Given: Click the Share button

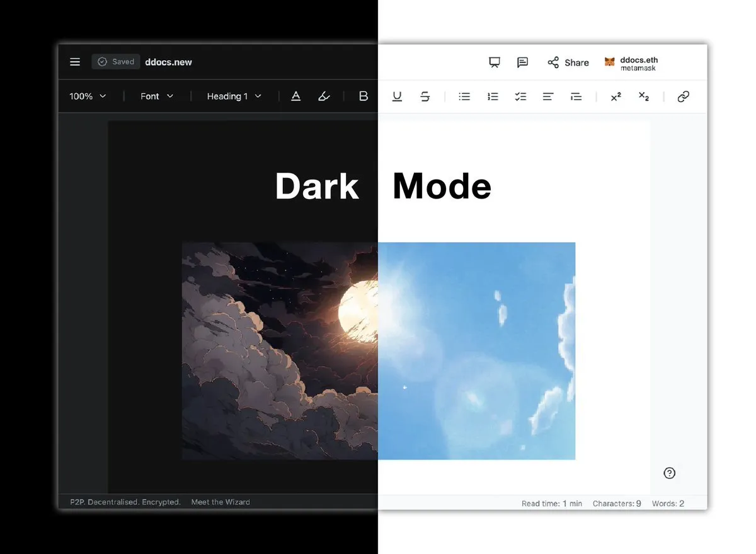Looking at the screenshot, I should tap(568, 62).
